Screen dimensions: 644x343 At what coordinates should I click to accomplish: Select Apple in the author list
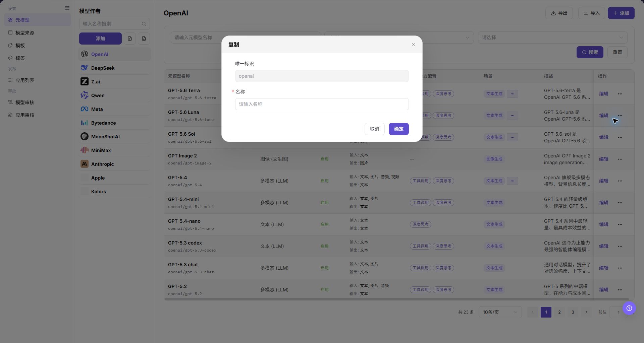pyautogui.click(x=115, y=178)
